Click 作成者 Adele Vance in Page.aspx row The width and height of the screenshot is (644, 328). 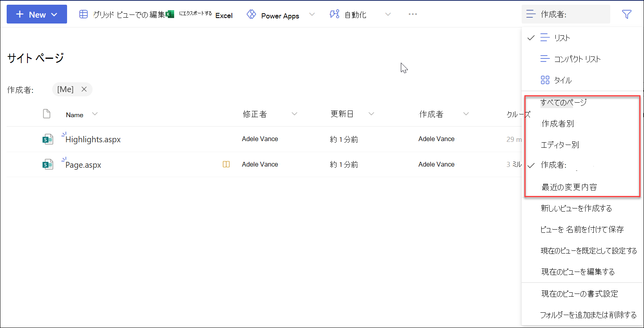coord(437,164)
